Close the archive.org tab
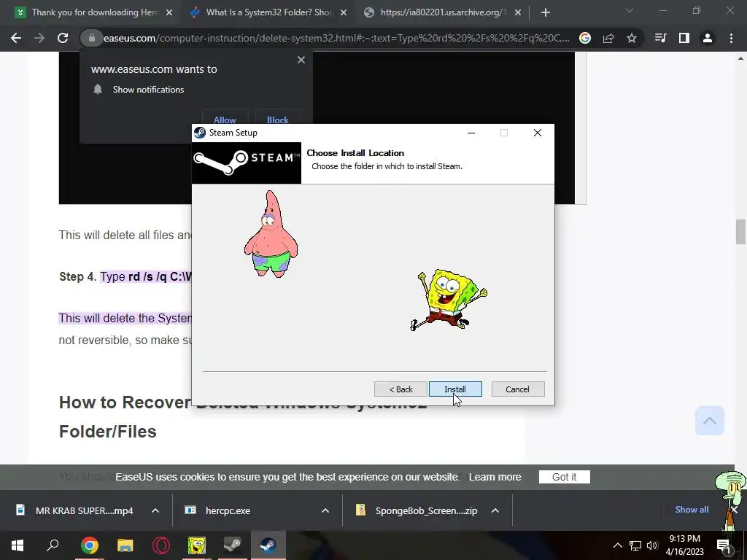747x560 pixels. pyautogui.click(x=518, y=13)
